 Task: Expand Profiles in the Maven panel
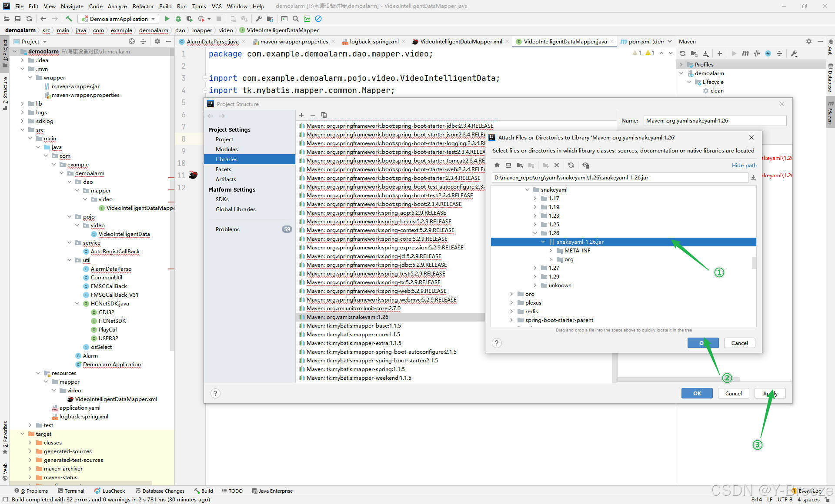pyautogui.click(x=681, y=64)
